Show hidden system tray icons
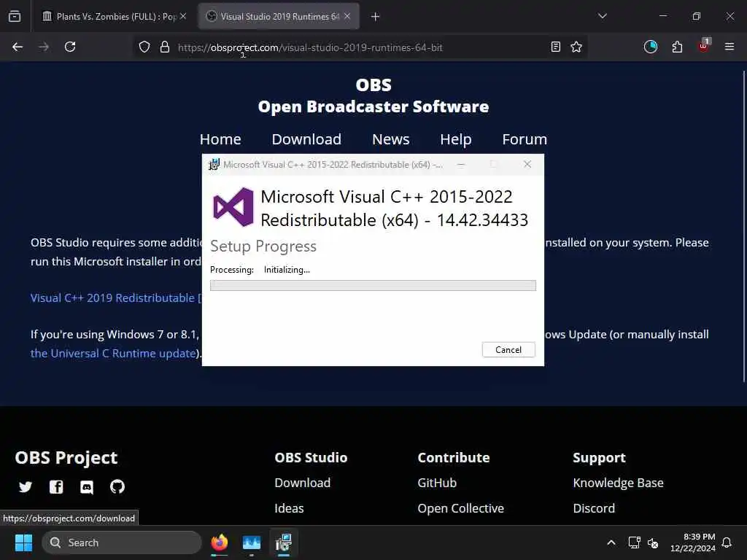747x560 pixels. [x=611, y=542]
